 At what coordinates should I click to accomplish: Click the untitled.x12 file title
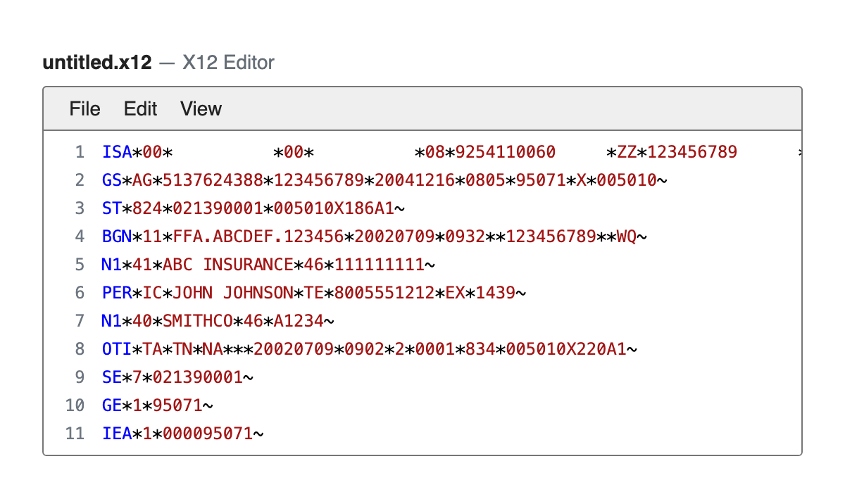(97, 63)
